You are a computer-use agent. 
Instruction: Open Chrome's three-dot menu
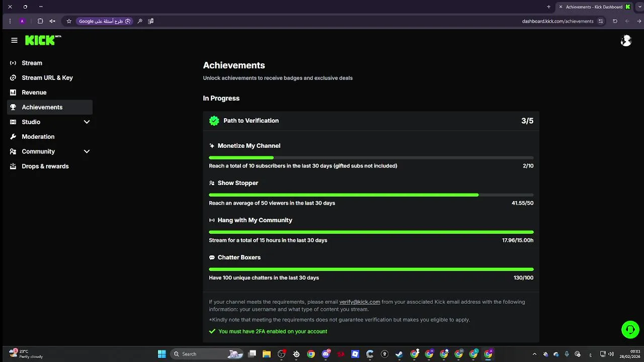click(x=10, y=21)
